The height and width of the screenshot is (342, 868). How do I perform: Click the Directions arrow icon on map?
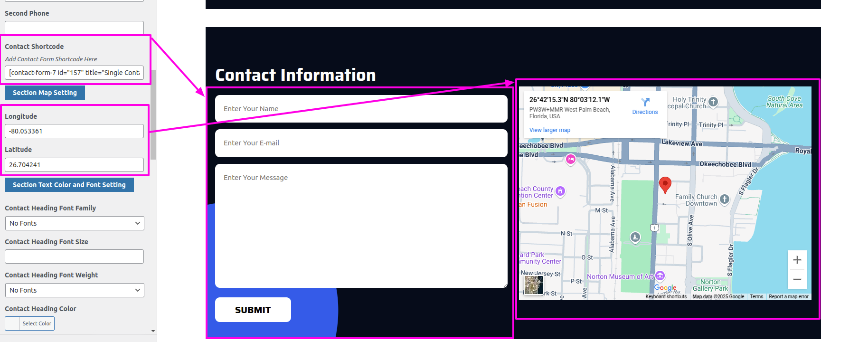tap(645, 102)
